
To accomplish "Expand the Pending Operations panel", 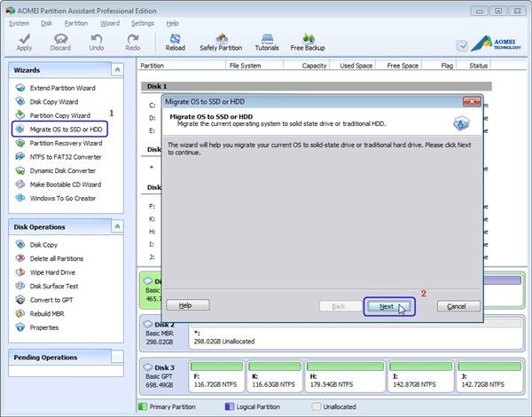I will click(x=117, y=357).
